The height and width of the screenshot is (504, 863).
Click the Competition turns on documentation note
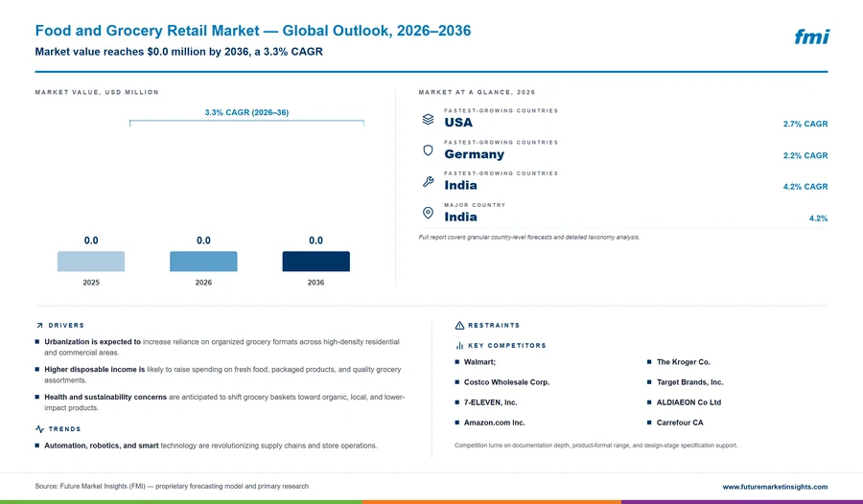(595, 446)
